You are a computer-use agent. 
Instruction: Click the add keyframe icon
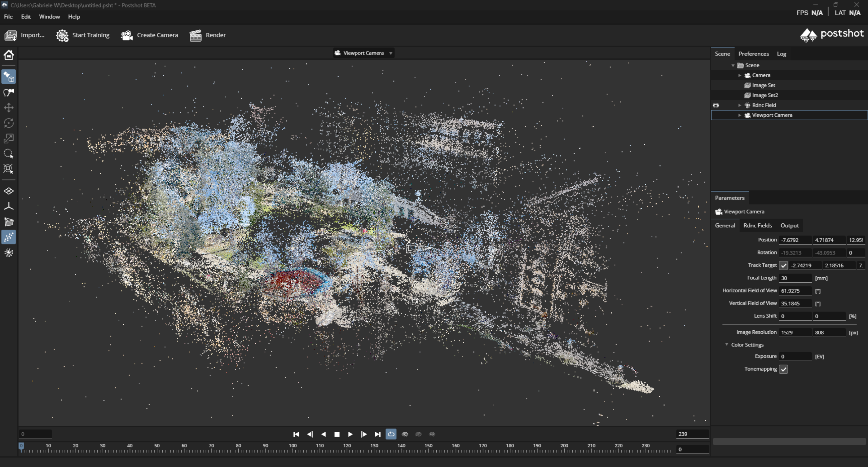(405, 434)
